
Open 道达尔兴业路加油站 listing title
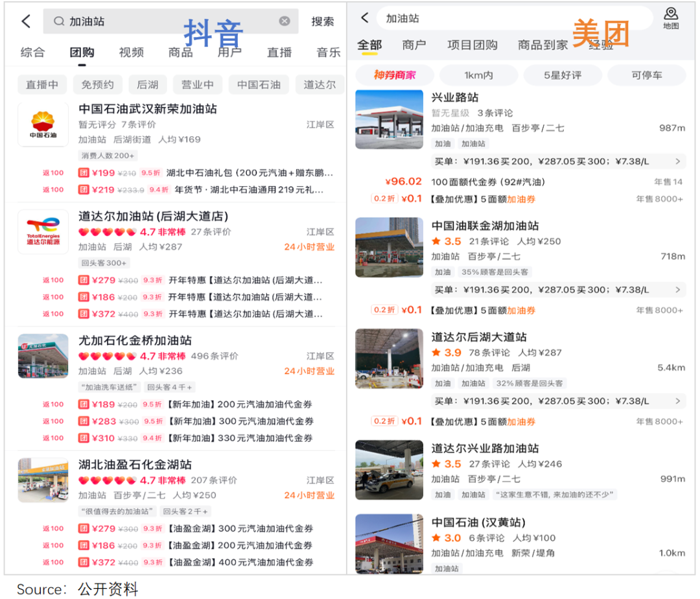point(485,448)
